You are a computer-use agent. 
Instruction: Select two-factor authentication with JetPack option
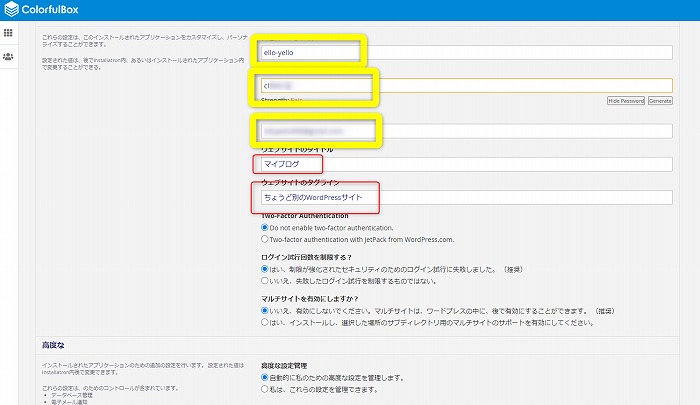point(264,239)
